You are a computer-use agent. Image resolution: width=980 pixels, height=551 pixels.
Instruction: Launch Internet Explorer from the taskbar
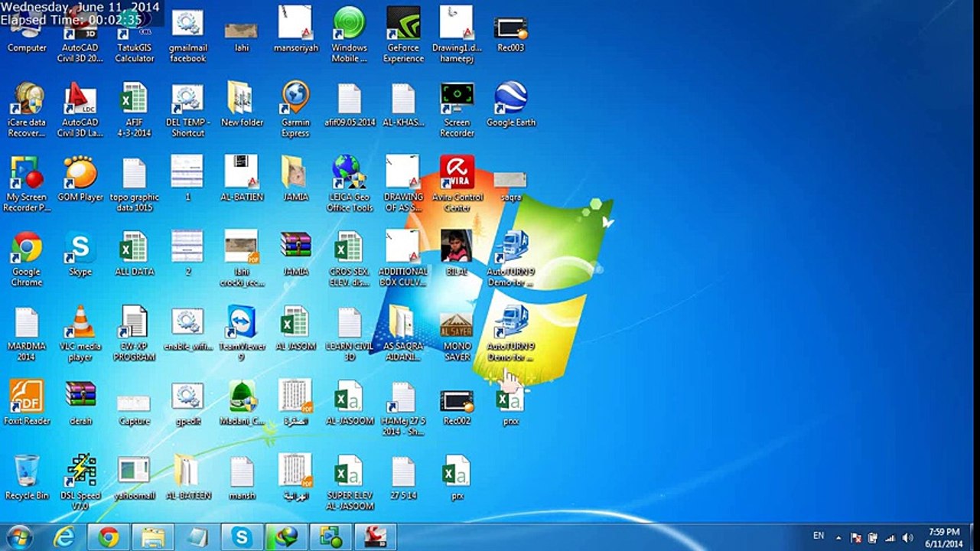tap(64, 537)
